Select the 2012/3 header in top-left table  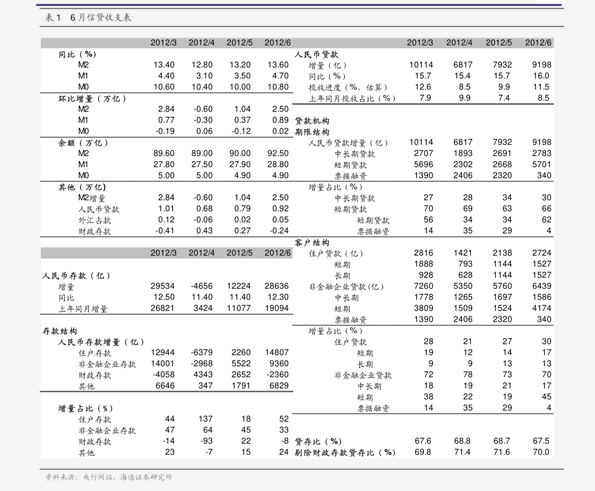163,42
